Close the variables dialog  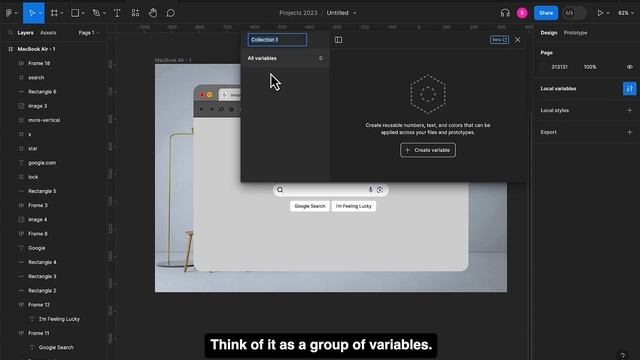[x=518, y=40]
